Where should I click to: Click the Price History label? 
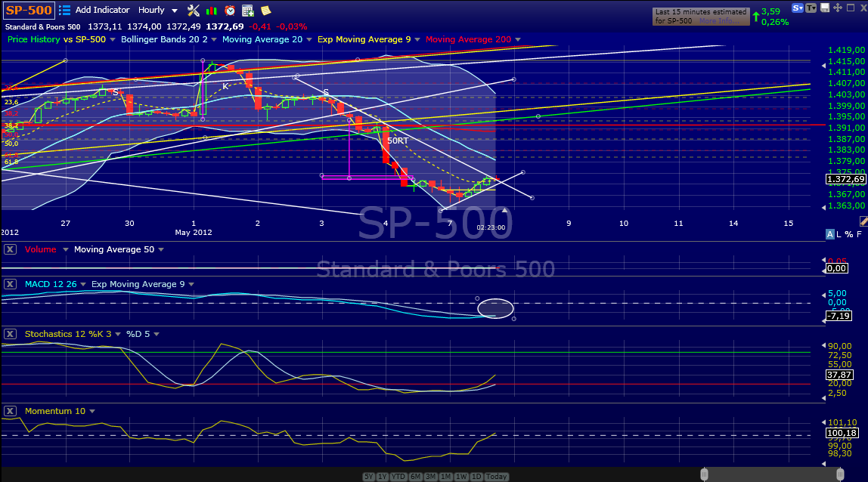point(34,39)
